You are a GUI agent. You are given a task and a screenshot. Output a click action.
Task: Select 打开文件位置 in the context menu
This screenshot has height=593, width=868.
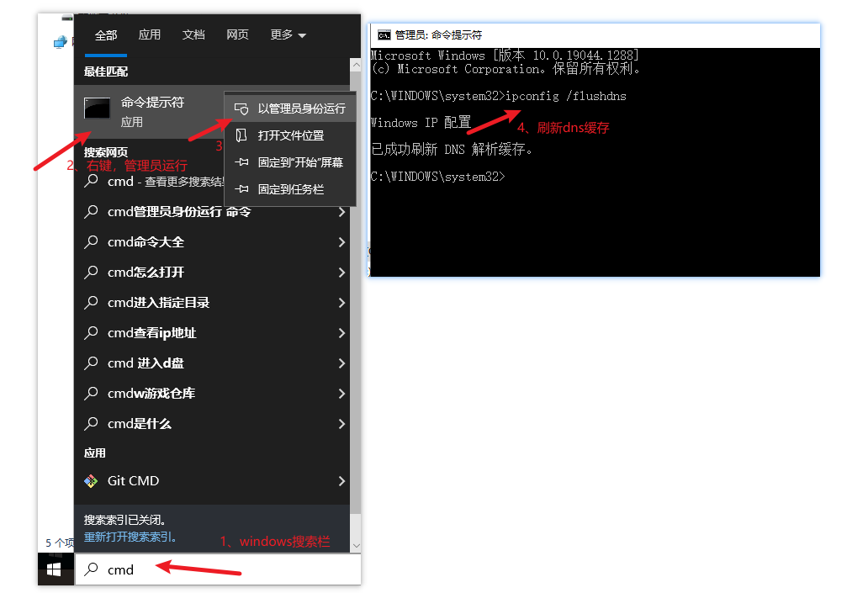pyautogui.click(x=290, y=135)
